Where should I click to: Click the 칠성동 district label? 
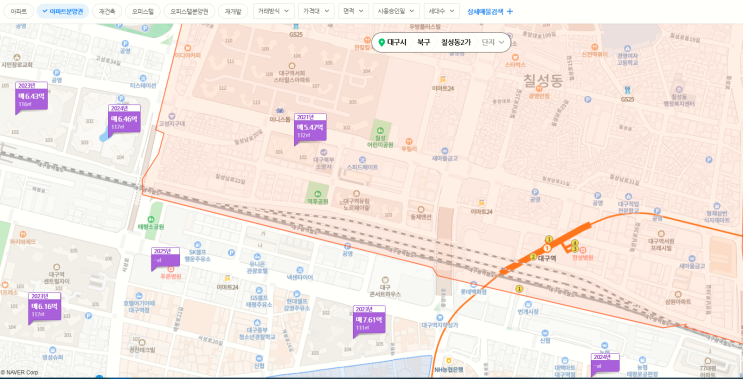543,80
